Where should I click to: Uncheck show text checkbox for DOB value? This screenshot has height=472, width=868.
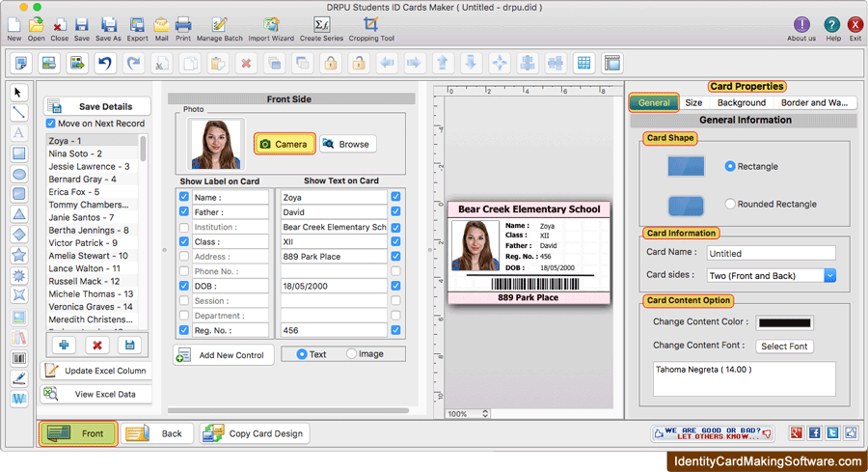395,286
